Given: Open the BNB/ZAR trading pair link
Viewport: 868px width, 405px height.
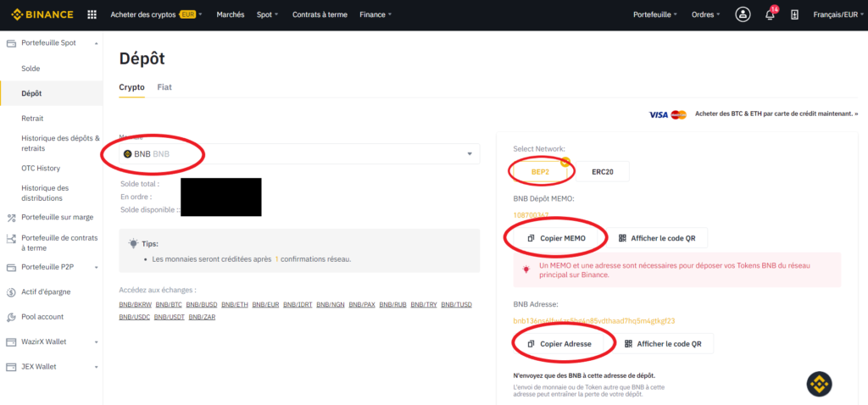Looking at the screenshot, I should [x=202, y=317].
